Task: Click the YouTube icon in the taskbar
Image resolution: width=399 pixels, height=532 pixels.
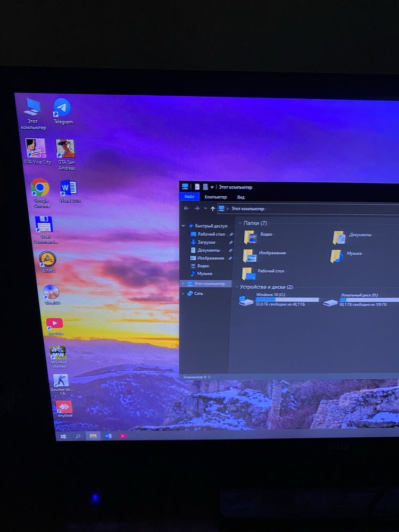Action: [123, 436]
